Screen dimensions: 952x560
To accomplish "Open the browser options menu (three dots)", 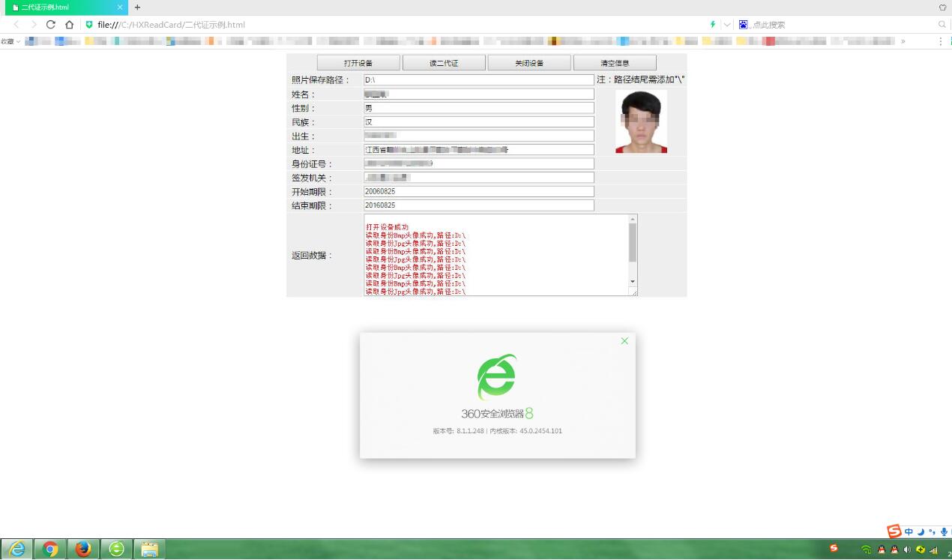I will [x=940, y=41].
